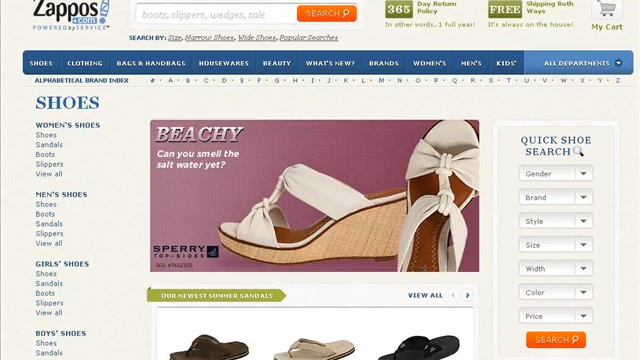This screenshot has width=640, height=360.
Task: Open the Size dropdown
Action: [x=556, y=245]
